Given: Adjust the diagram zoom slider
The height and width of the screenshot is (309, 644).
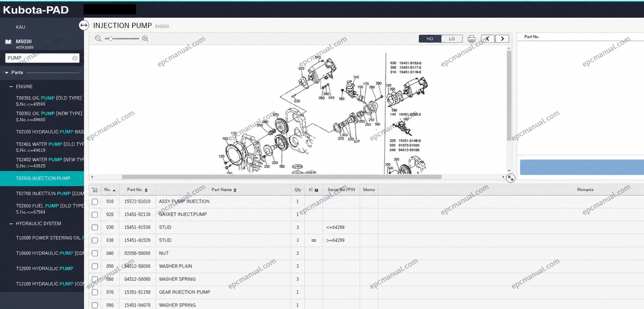Looking at the screenshot, I should (111, 39).
